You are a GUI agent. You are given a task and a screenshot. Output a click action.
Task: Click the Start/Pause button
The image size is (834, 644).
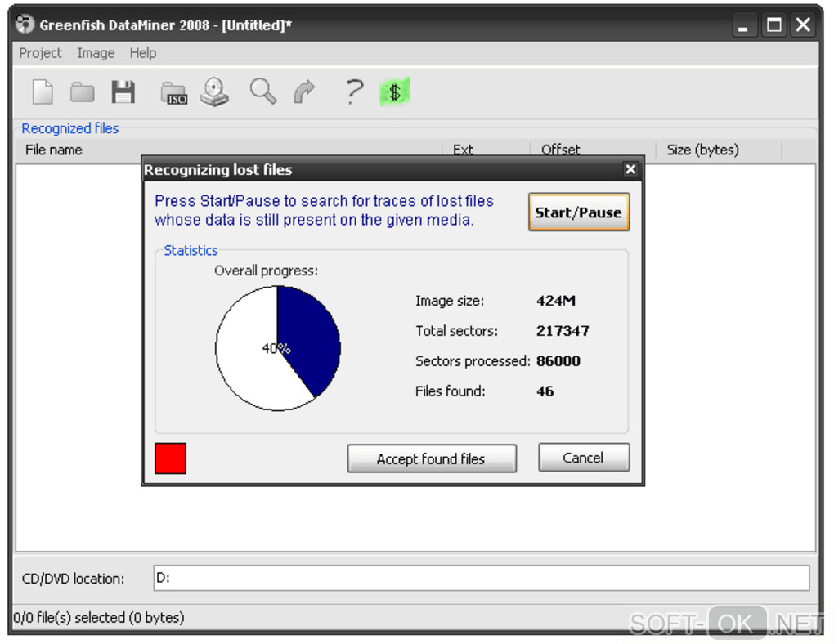(x=579, y=212)
